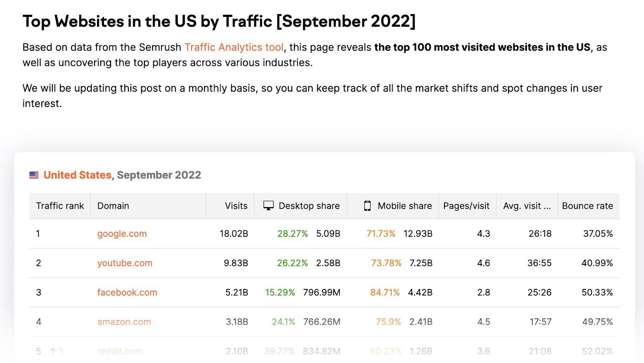The image size is (644, 363).
Task: Click amazon.com mobile share 75.9%
Action: (388, 322)
